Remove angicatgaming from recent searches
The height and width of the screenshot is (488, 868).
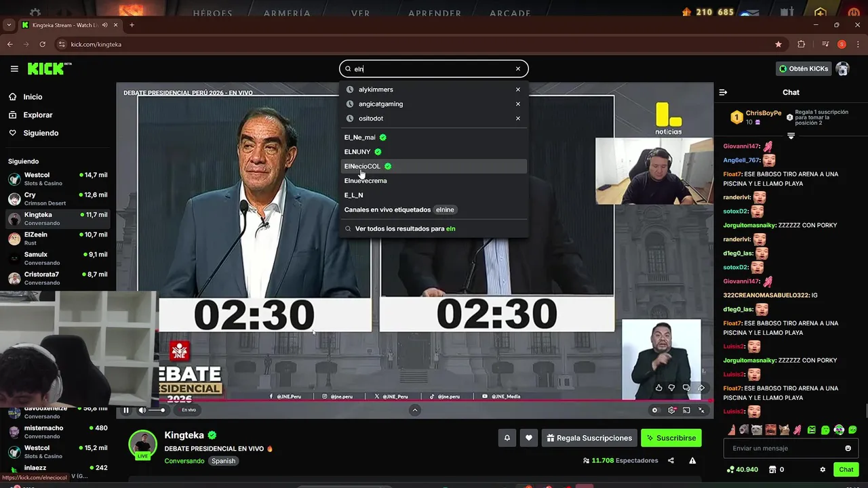pyautogui.click(x=518, y=104)
